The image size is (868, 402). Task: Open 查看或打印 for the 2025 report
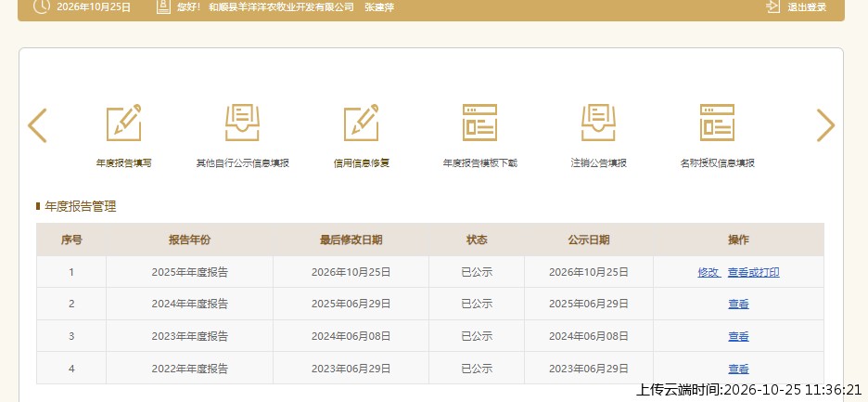[753, 272]
